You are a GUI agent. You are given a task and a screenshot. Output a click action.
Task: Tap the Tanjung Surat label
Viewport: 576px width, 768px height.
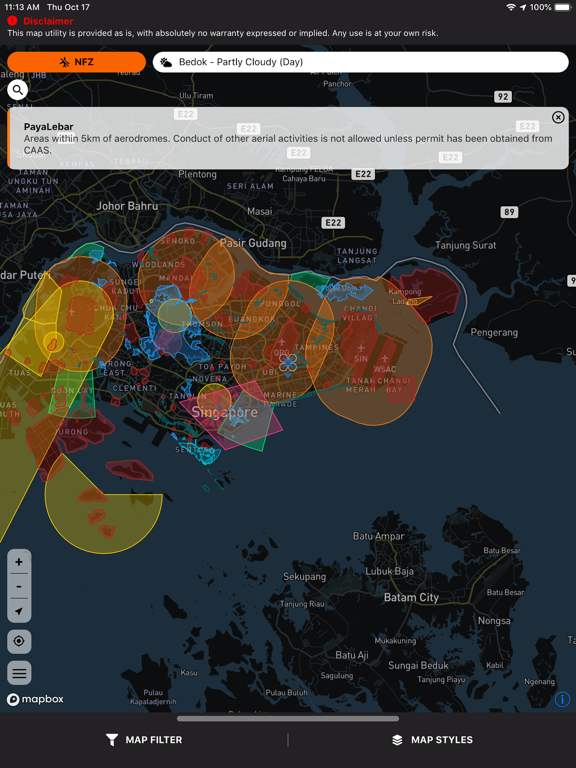coord(466,245)
